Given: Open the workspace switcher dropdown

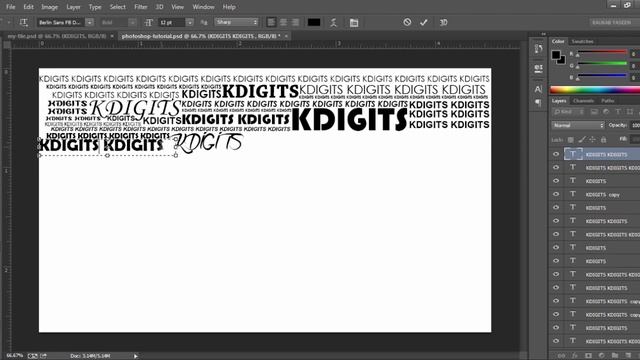Looking at the screenshot, I should click(x=614, y=22).
